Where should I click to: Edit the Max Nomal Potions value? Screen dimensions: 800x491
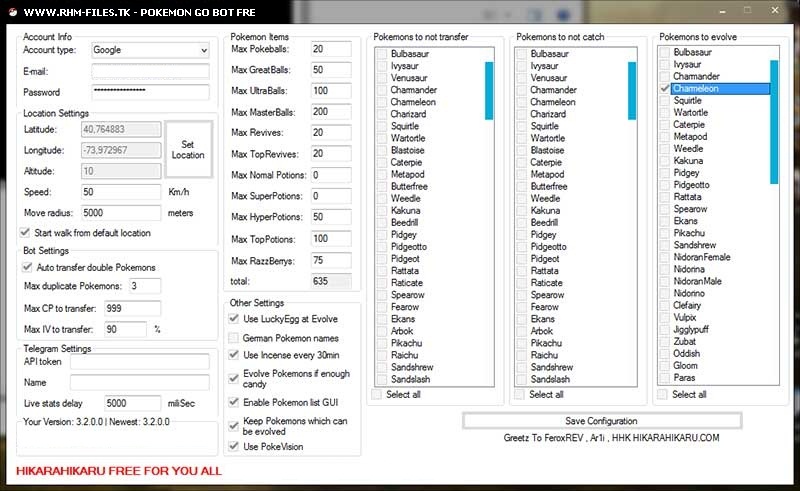click(x=331, y=175)
